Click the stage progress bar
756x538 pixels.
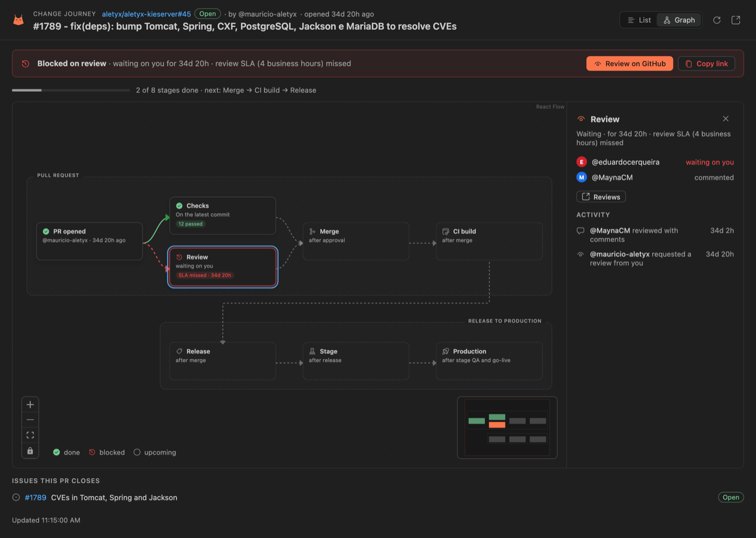pos(71,90)
